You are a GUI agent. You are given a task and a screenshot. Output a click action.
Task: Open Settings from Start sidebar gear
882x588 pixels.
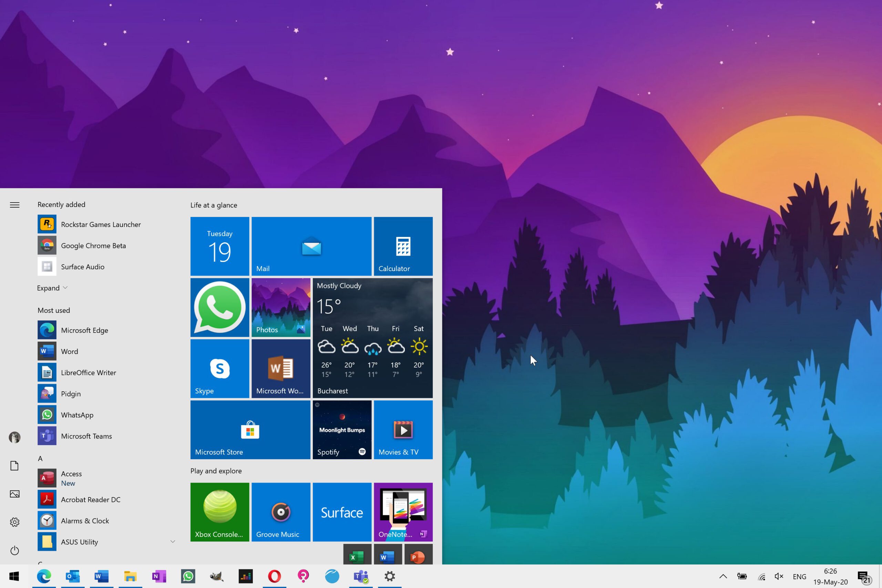coord(14,522)
